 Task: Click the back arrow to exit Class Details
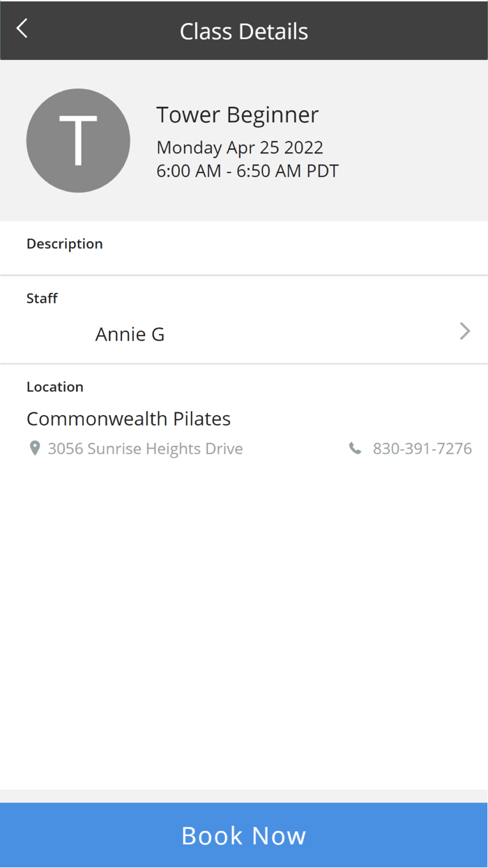[21, 28]
